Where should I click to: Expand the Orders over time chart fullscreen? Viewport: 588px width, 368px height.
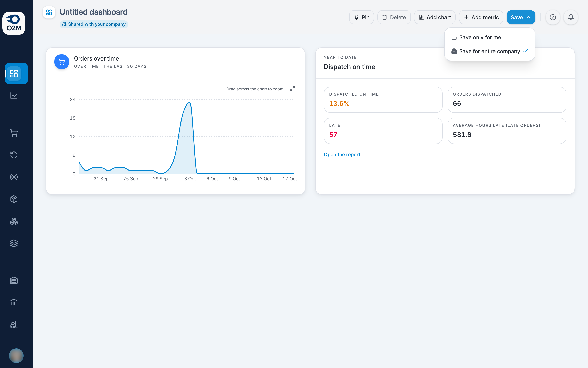point(293,89)
